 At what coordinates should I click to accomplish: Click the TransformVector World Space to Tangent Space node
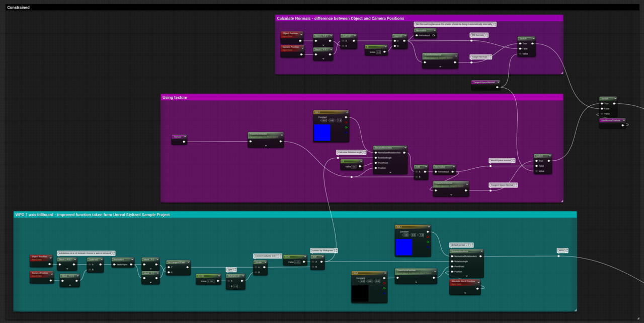pos(433,56)
